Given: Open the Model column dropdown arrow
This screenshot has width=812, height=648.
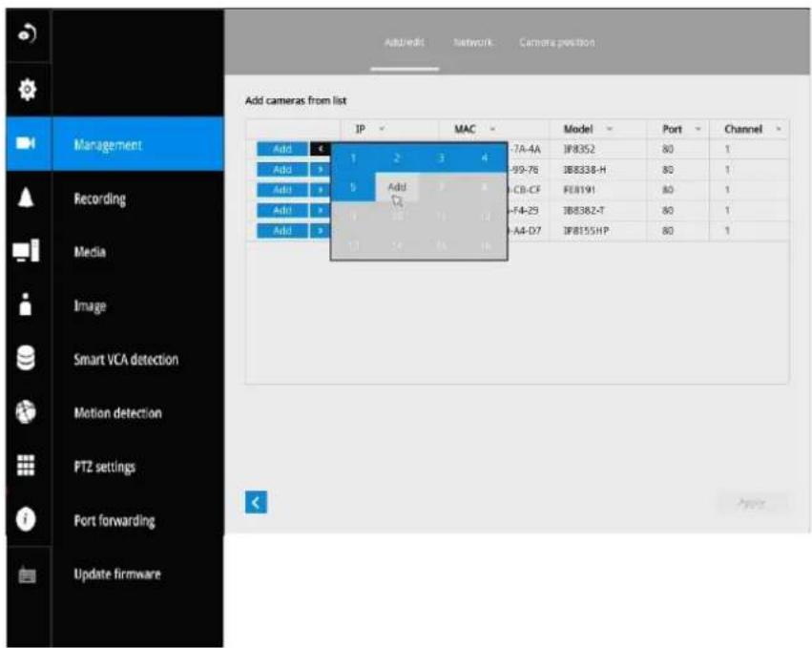Looking at the screenshot, I should click(610, 129).
